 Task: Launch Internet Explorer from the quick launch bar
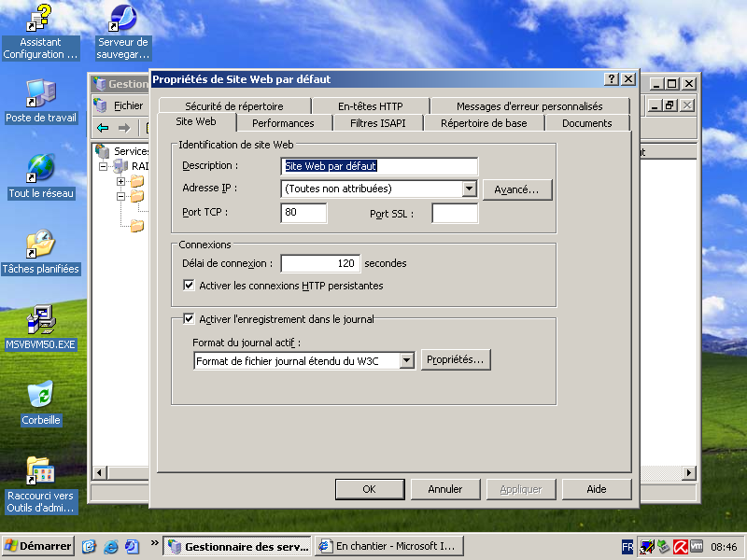click(x=112, y=546)
